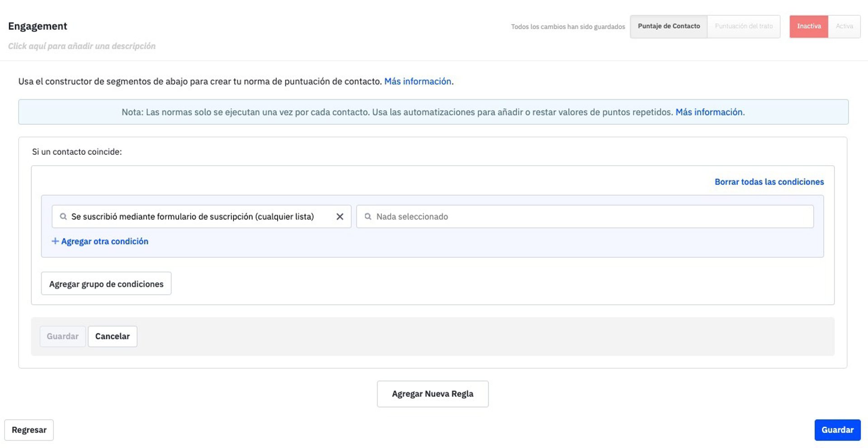Click the Engagement title to edit it
Viewport: 868px width, 448px height.
point(38,26)
